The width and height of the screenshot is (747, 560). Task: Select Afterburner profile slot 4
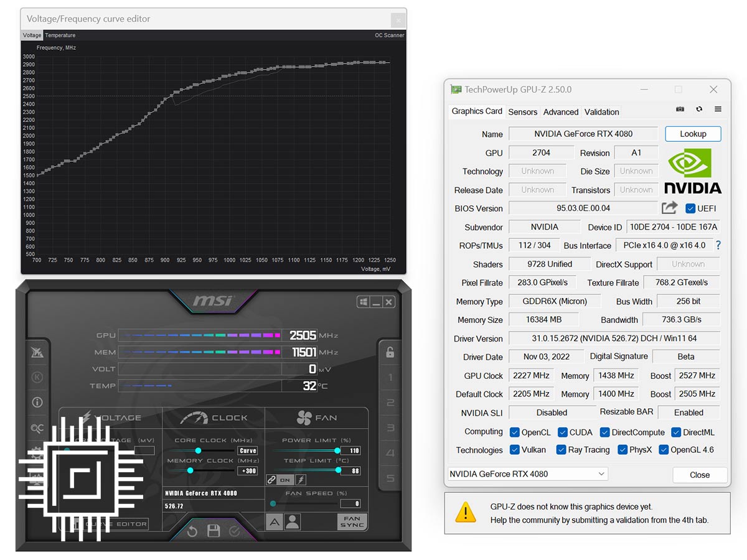390,453
